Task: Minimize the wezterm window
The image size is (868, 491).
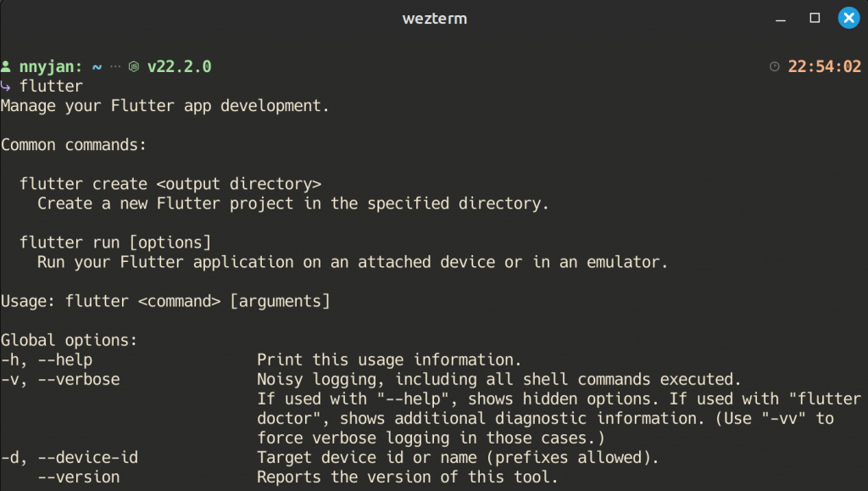Action: coord(781,20)
